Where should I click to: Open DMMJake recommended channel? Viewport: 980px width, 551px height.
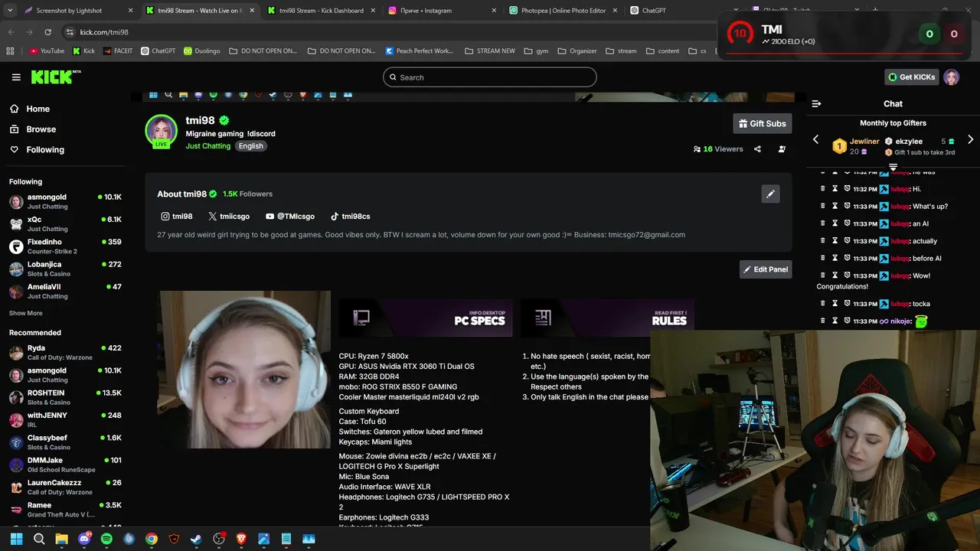coord(65,465)
